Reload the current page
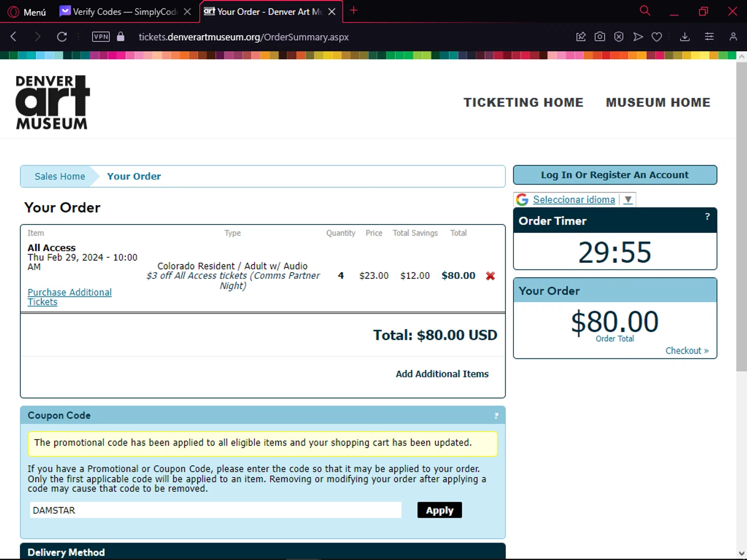 62,36
